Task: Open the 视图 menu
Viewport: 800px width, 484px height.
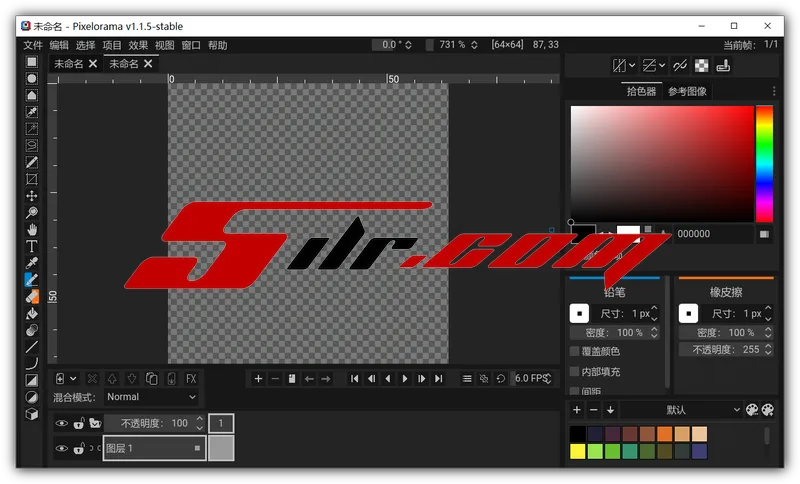Action: (165, 45)
